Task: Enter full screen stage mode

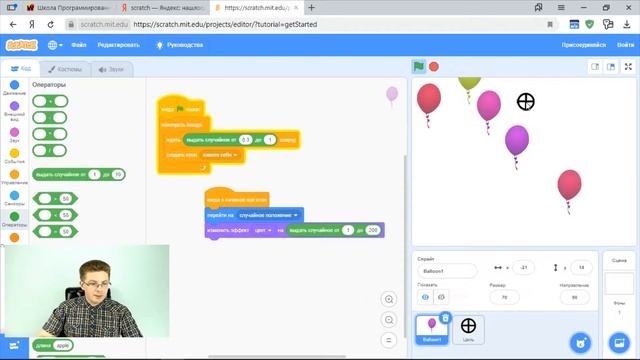Action: pos(628,67)
